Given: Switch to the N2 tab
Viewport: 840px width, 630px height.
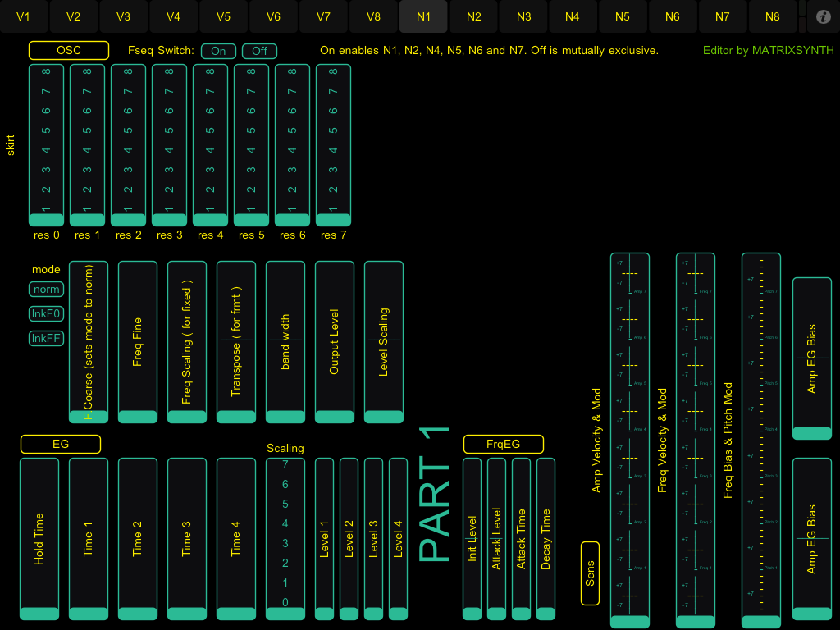Looking at the screenshot, I should pyautogui.click(x=473, y=16).
